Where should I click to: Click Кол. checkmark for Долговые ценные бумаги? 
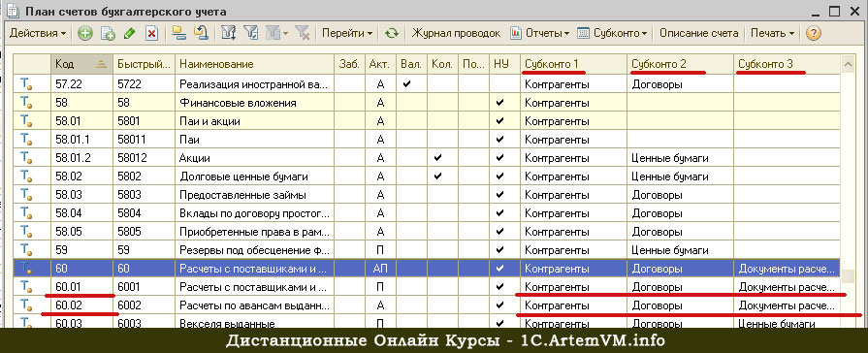pyautogui.click(x=438, y=176)
